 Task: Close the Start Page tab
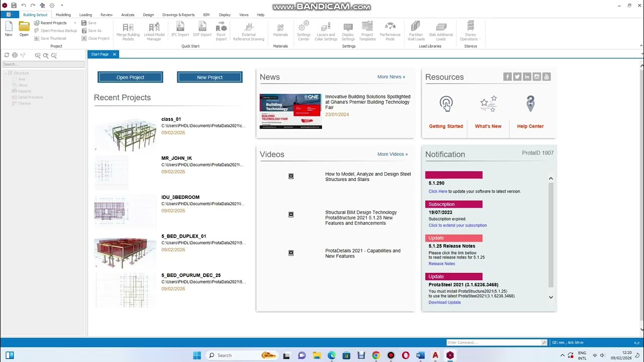(114, 54)
